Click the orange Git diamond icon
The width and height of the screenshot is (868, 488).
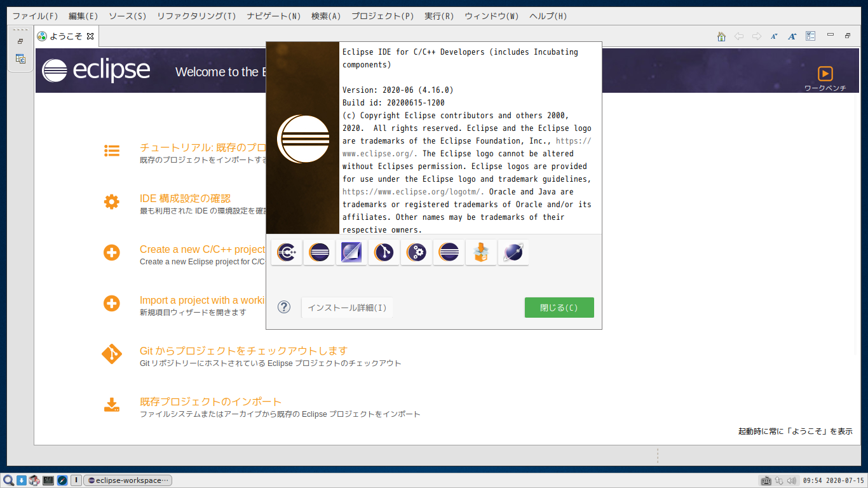pos(112,354)
